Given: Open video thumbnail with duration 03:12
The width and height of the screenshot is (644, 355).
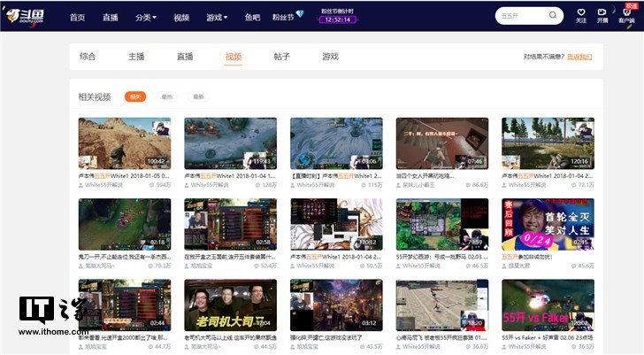Looking at the screenshot, I should pyautogui.click(x=336, y=305).
